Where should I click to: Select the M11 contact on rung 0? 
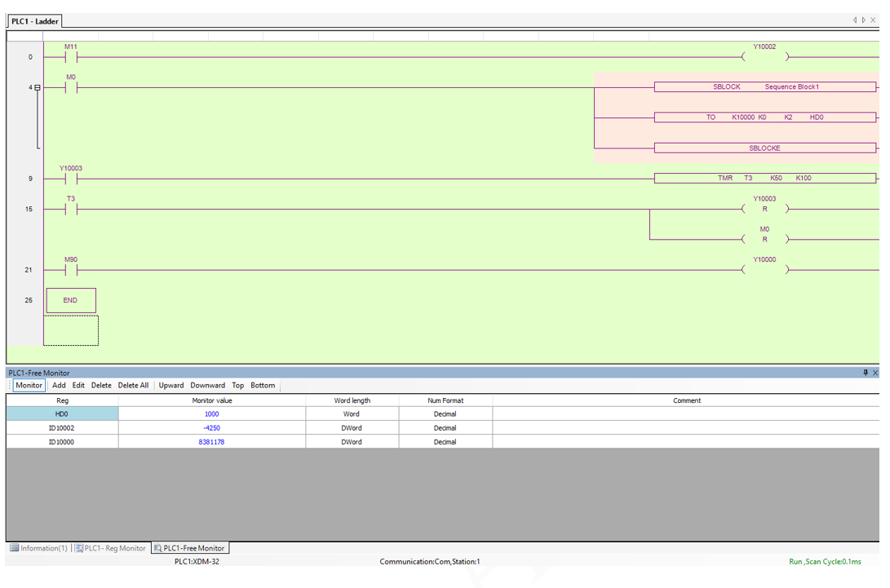(71, 57)
